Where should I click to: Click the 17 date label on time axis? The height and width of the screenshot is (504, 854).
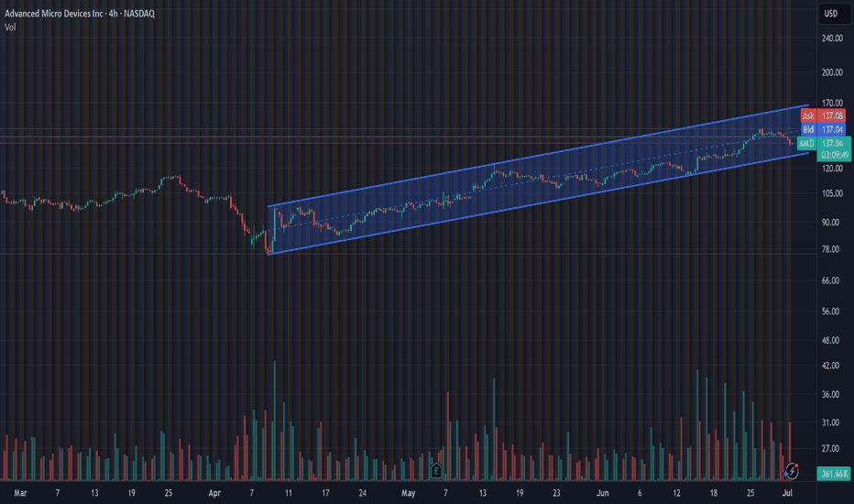tap(325, 493)
